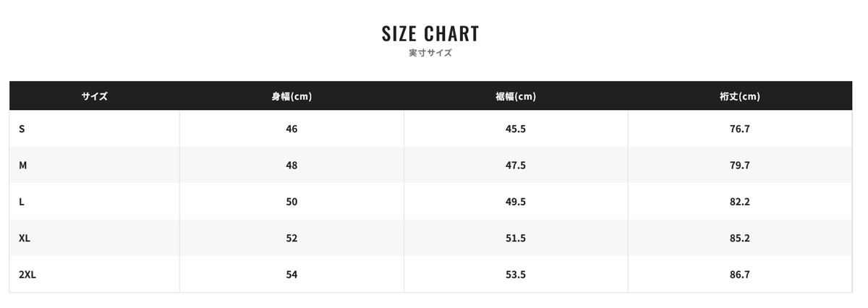
Task: Click the M size row label
Action: pos(23,165)
